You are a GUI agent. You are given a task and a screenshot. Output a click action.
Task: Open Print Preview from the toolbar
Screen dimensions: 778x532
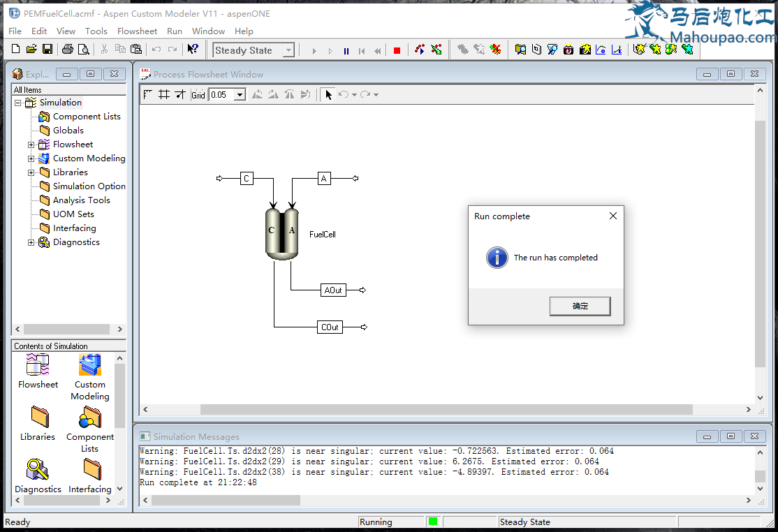pos(84,49)
